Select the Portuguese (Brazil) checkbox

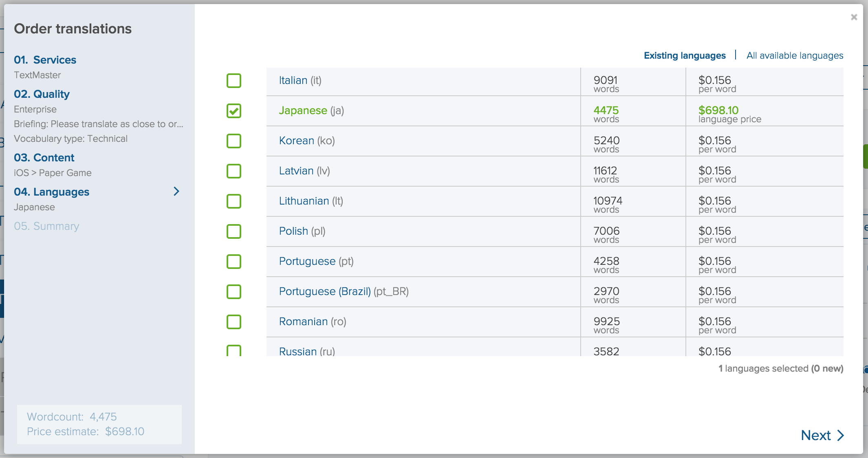pyautogui.click(x=234, y=292)
